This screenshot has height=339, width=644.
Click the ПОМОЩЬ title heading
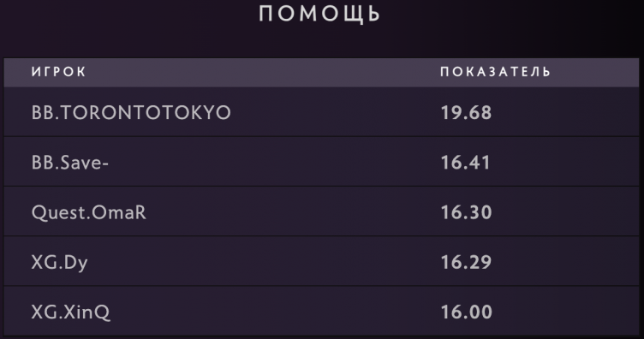tap(320, 14)
